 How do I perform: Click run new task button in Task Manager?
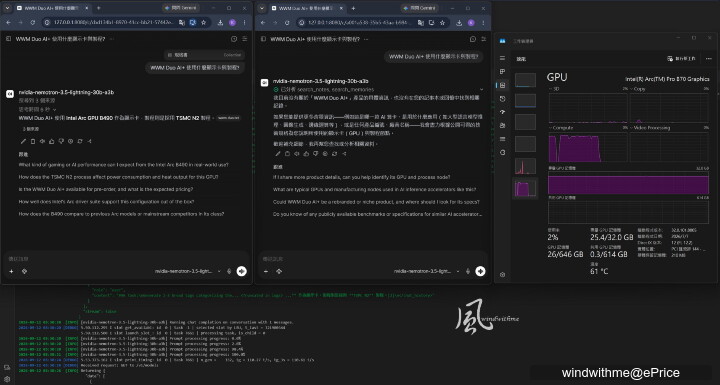tap(681, 59)
